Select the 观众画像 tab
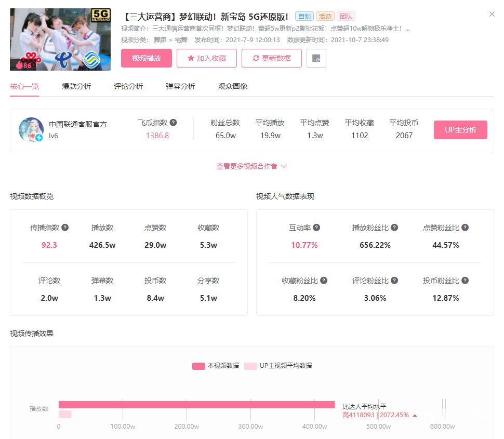Viewport: 504px width, 439px height. click(x=232, y=86)
